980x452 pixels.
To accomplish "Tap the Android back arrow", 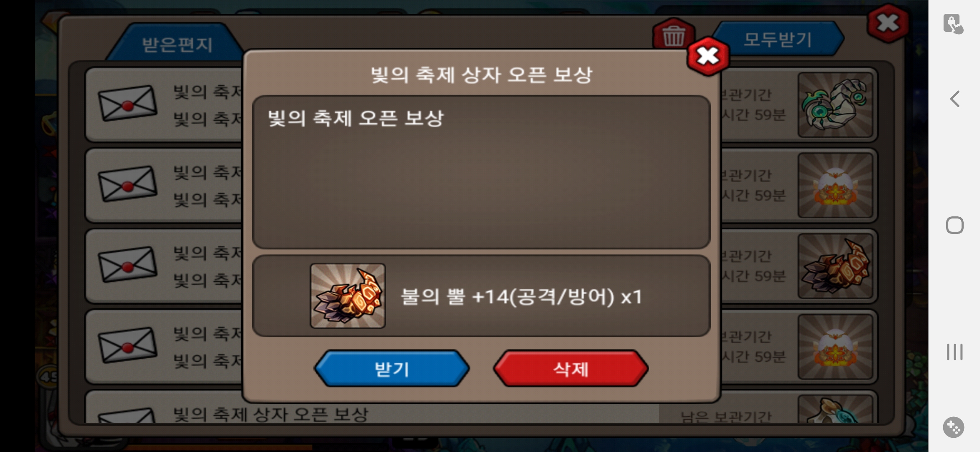I will (954, 99).
